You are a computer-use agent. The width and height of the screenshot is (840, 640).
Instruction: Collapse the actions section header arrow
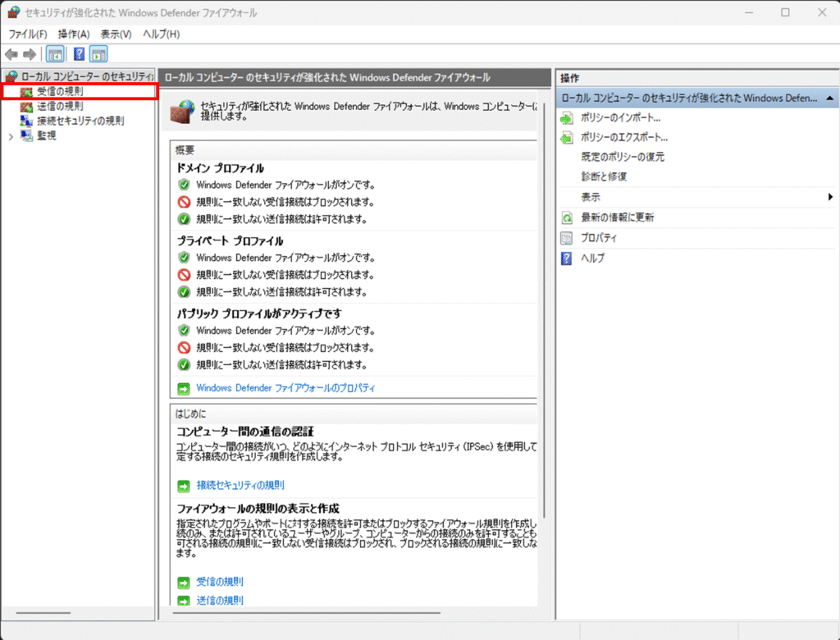(830, 98)
